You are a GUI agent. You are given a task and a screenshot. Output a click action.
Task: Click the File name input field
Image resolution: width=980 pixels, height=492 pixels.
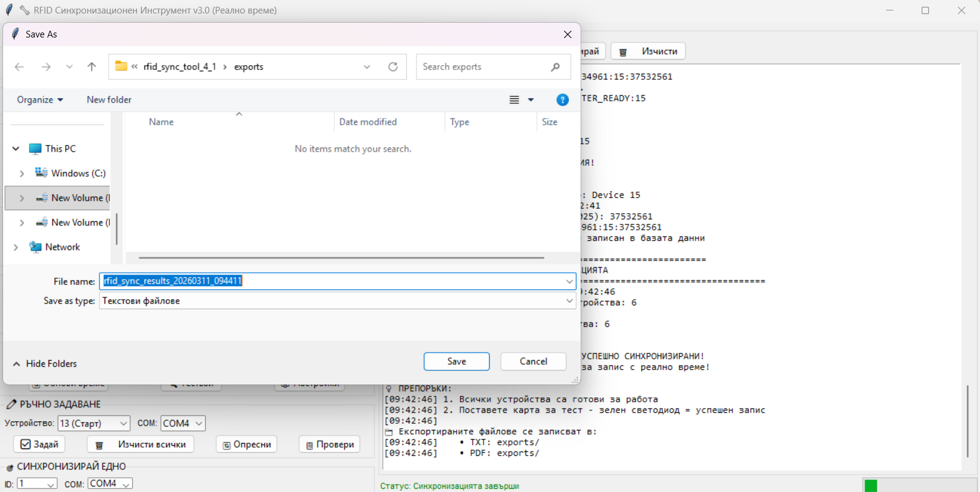tap(332, 281)
